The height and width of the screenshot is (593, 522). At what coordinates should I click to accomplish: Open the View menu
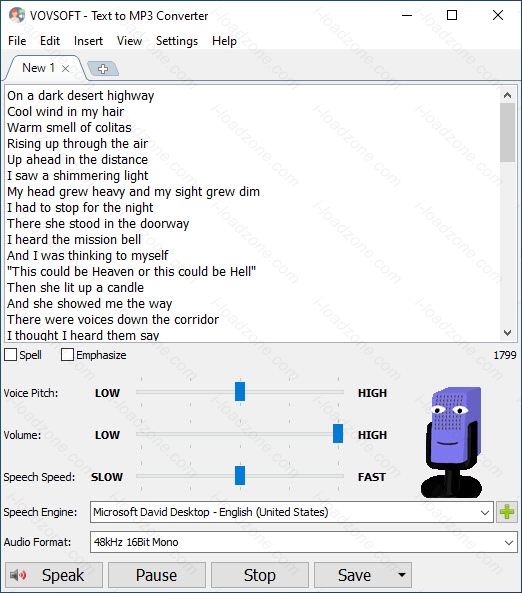[129, 40]
